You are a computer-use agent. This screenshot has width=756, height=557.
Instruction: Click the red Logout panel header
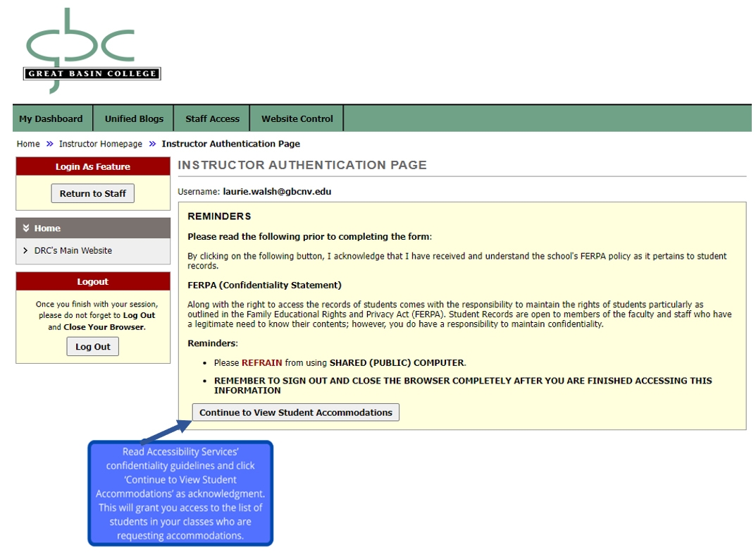[93, 282]
